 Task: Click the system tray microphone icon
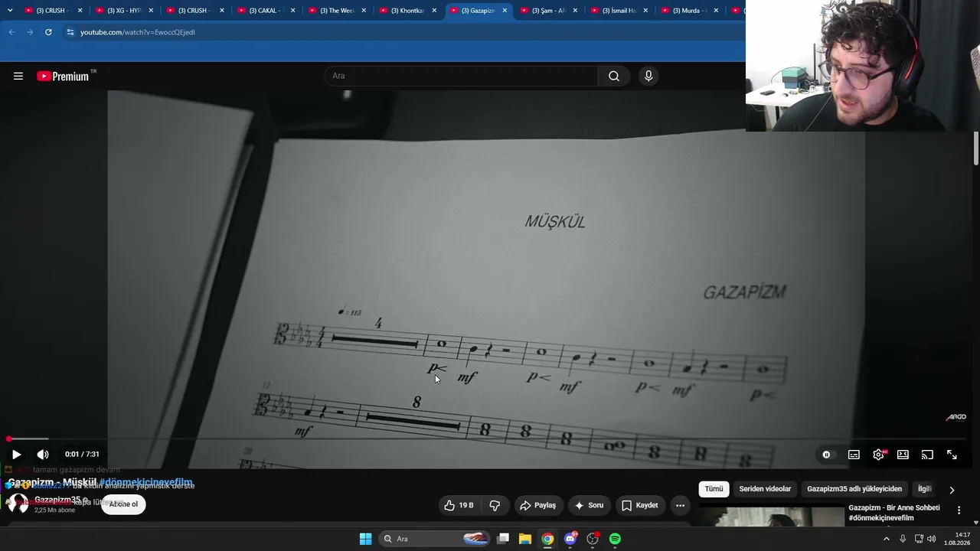click(x=903, y=539)
